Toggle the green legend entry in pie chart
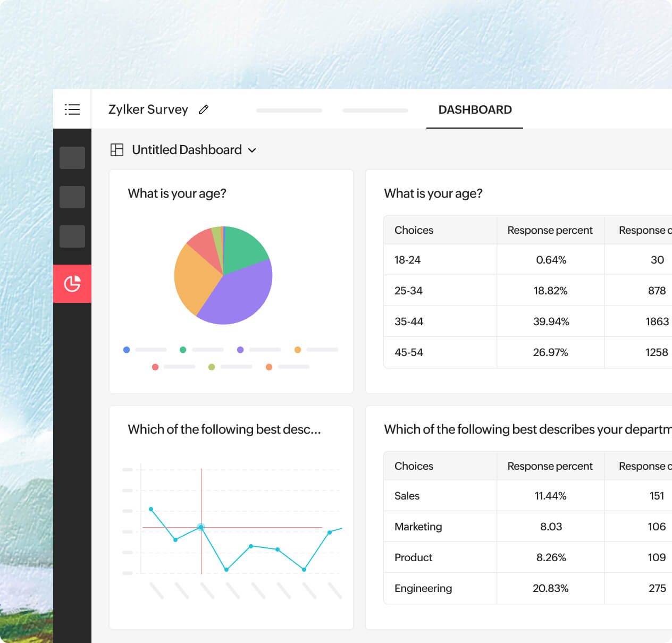Image resolution: width=672 pixels, height=643 pixels. [183, 350]
